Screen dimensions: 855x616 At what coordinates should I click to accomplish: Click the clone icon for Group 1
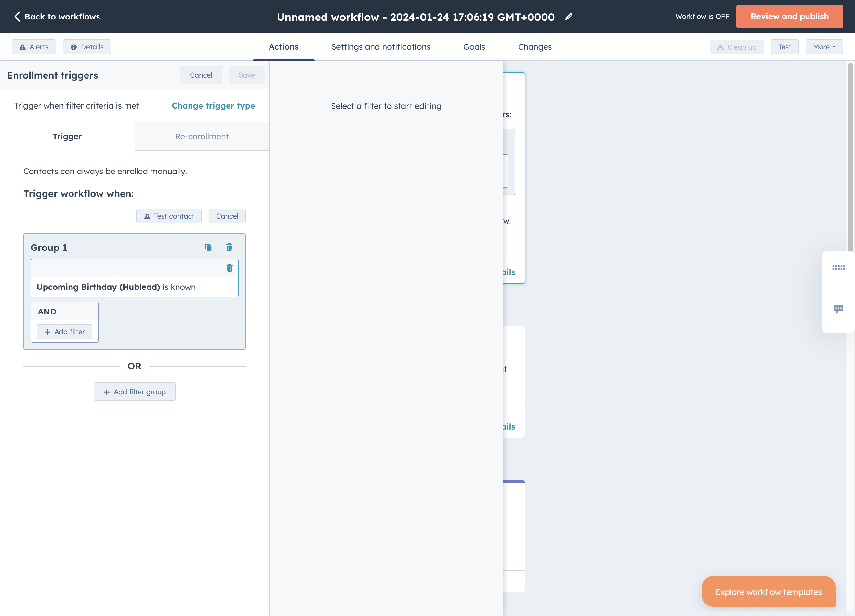(x=208, y=248)
